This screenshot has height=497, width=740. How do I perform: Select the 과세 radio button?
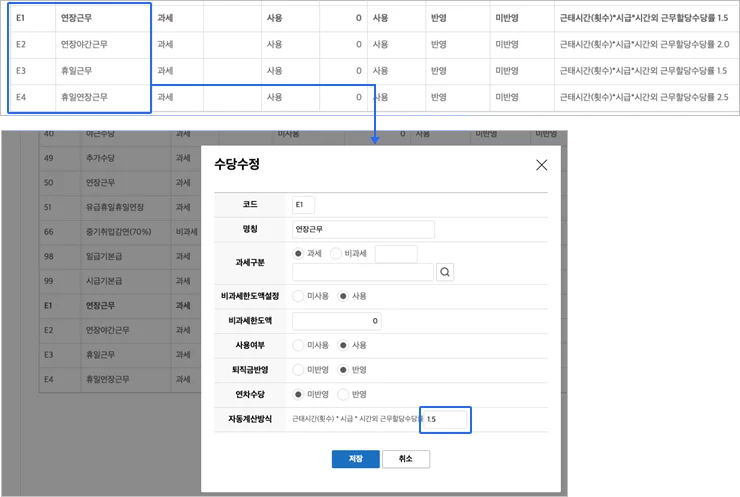pos(299,254)
